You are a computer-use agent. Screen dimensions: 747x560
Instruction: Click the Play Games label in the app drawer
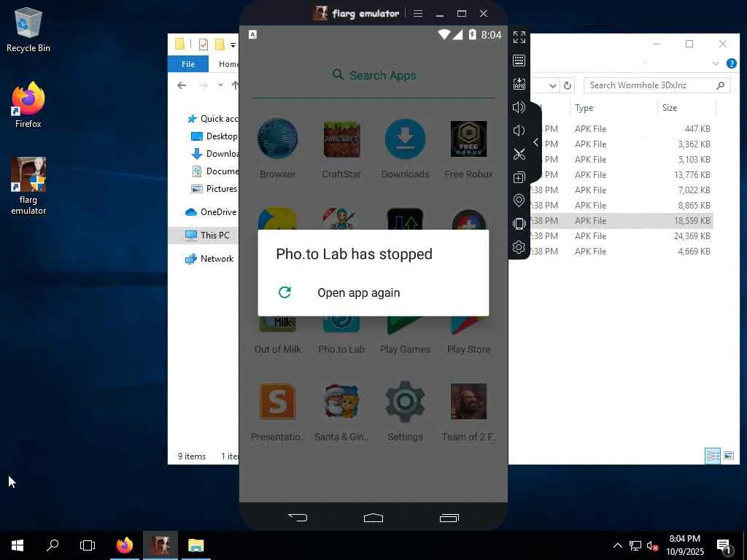click(405, 349)
